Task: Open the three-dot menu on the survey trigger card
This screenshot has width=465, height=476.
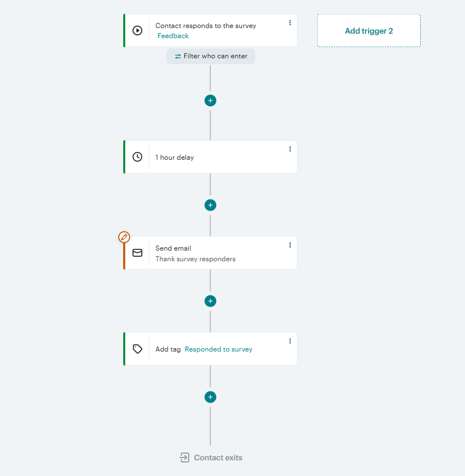Action: pyautogui.click(x=290, y=22)
